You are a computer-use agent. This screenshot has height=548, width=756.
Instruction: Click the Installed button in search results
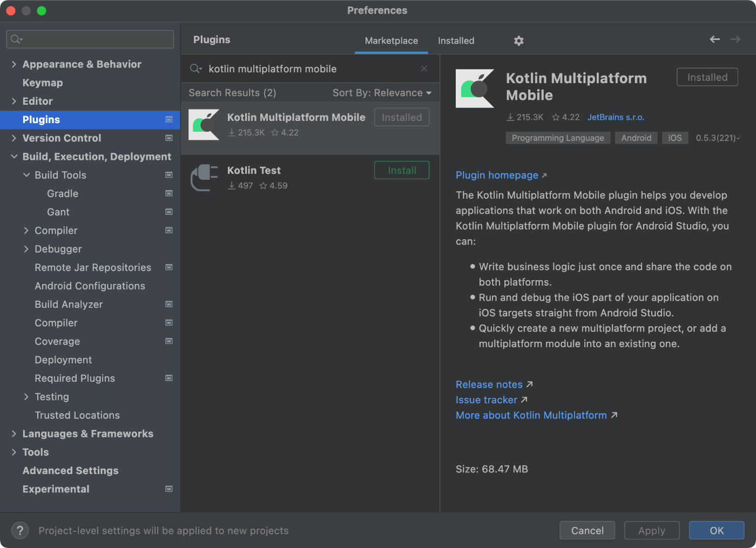402,117
